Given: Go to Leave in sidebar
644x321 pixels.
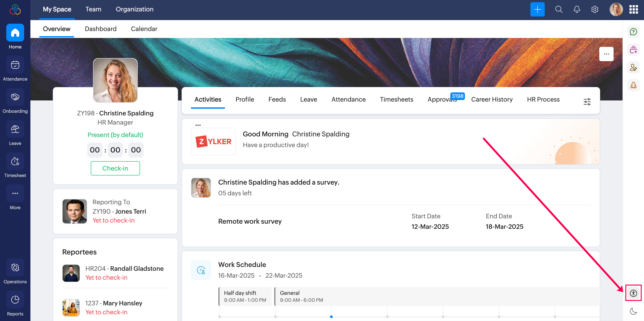Looking at the screenshot, I should point(15,129).
